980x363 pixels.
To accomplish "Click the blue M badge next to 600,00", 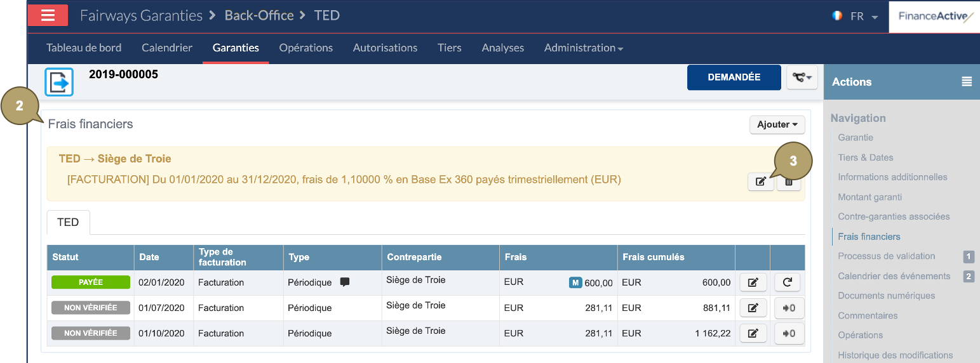I will click(575, 282).
